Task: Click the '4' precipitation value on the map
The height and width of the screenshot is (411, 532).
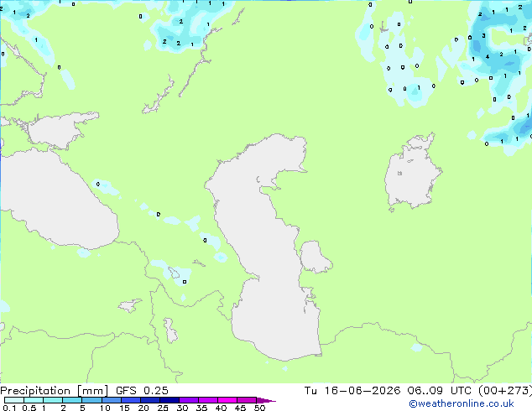Action: (x=488, y=57)
